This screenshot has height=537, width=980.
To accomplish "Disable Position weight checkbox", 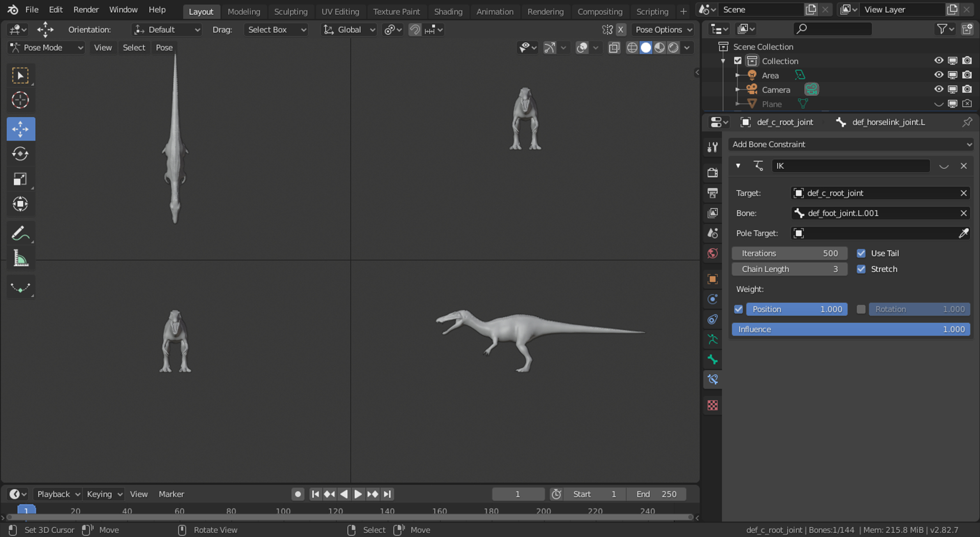I will coord(738,309).
